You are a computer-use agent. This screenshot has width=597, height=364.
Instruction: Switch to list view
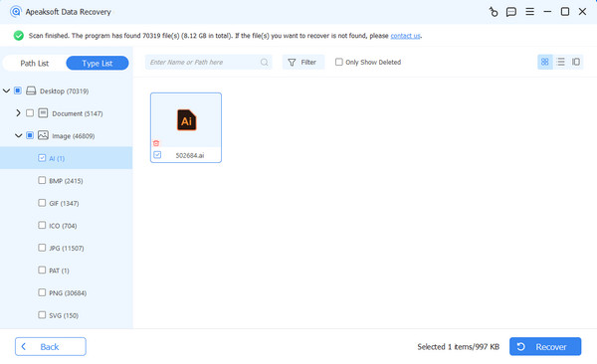coord(560,62)
